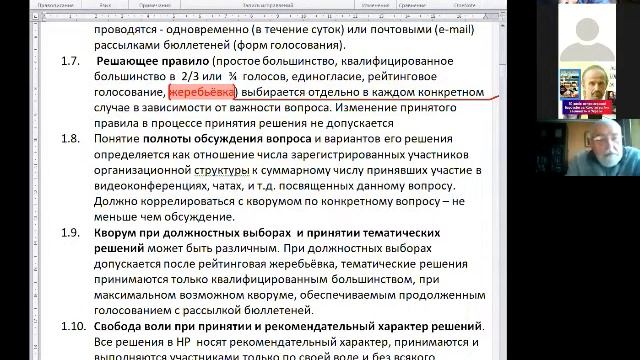Click the underlined word "структуры"
This screenshot has width=640, height=360.
tap(222, 170)
